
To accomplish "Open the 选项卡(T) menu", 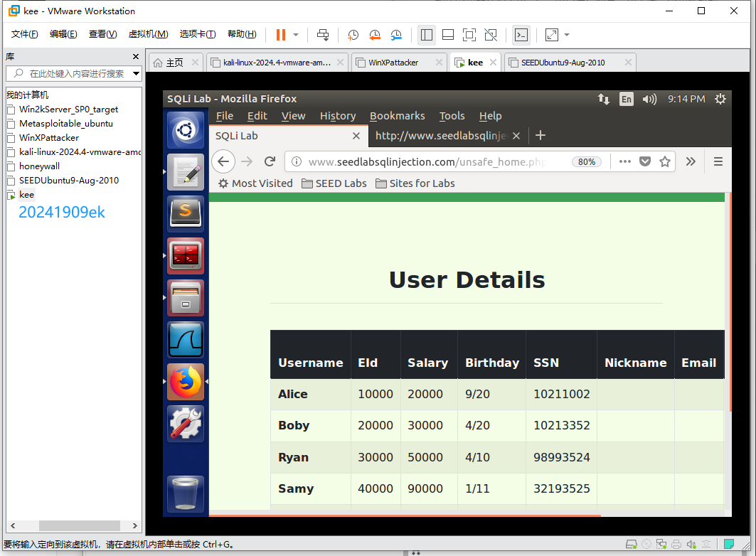I will (x=198, y=33).
